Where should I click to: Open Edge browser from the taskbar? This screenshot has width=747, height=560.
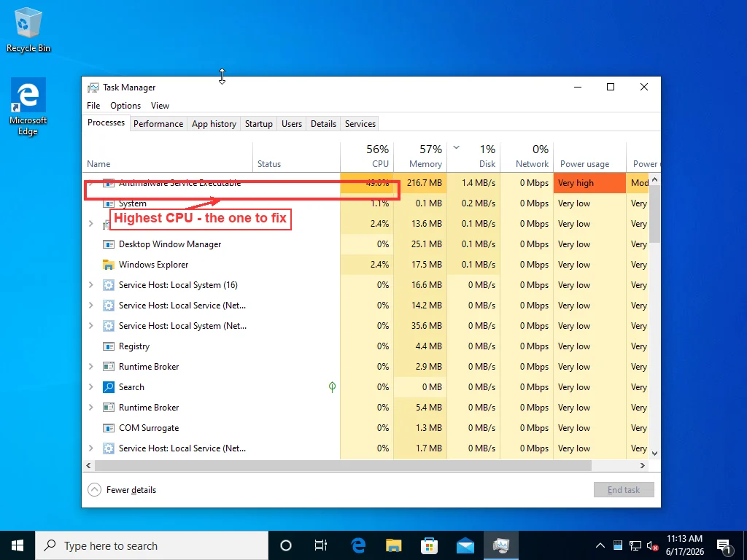[x=357, y=545]
